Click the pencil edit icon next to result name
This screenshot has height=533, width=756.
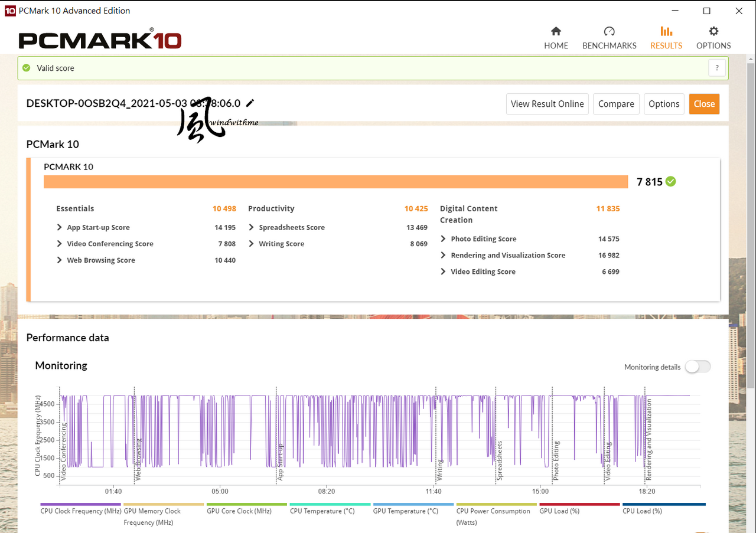click(x=250, y=103)
